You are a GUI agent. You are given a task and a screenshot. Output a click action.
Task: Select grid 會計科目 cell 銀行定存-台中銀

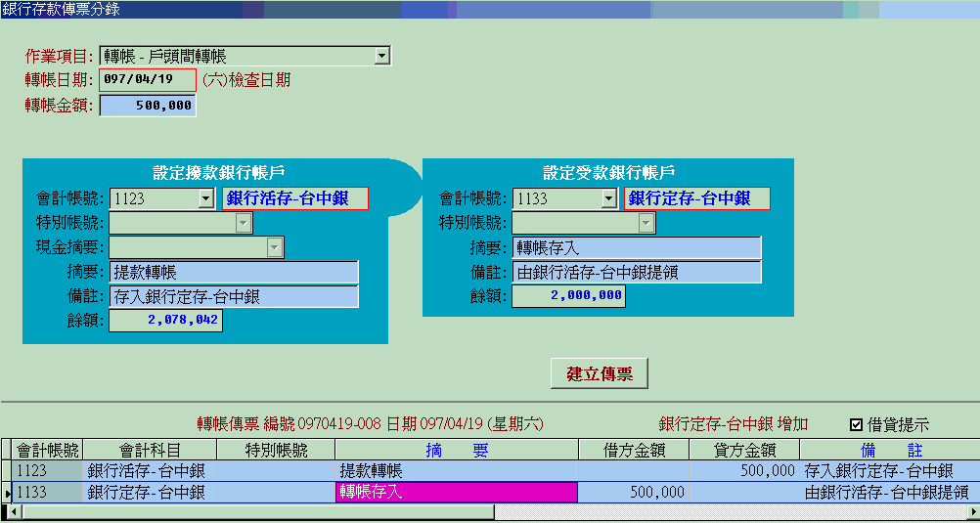[x=150, y=493]
